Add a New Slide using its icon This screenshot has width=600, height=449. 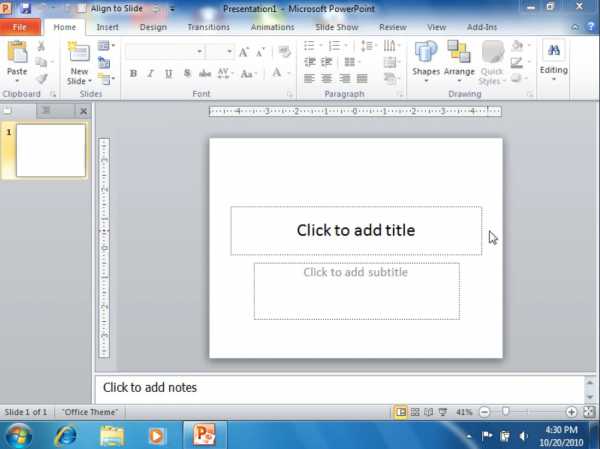click(x=79, y=52)
